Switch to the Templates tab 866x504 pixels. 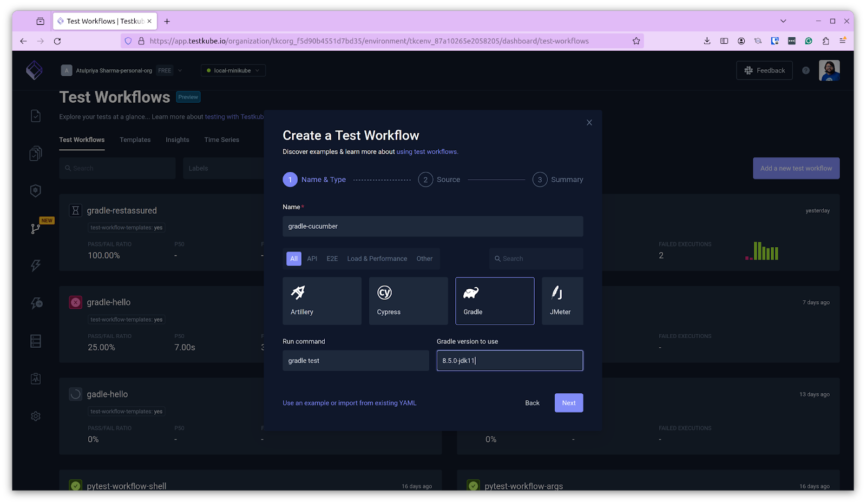tap(135, 140)
